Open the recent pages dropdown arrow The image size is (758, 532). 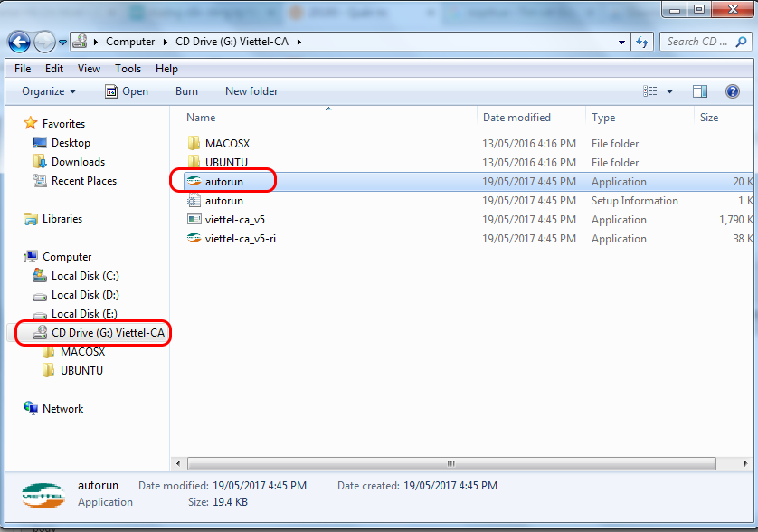point(62,43)
